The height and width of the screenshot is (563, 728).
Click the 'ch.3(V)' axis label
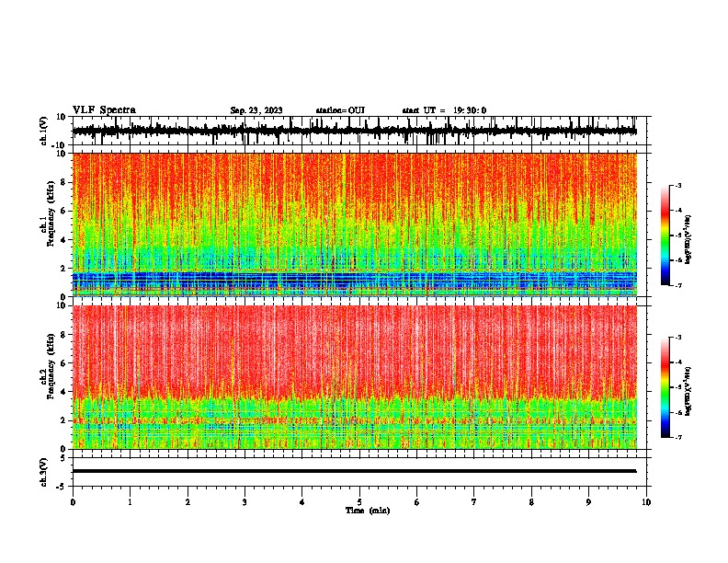(x=44, y=472)
